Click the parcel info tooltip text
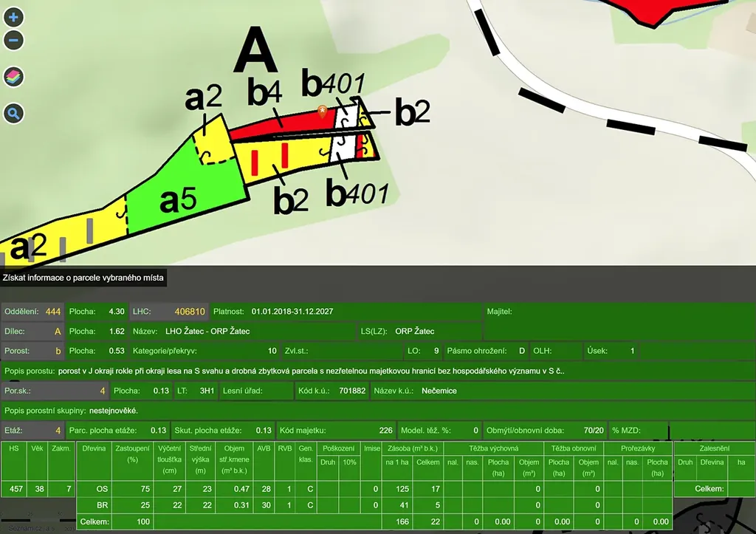 coord(83,278)
